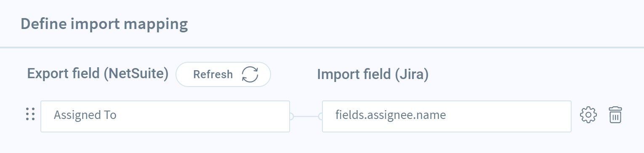The width and height of the screenshot is (644, 153).
Task: Open the NetSuite export field selector
Action: [x=165, y=116]
